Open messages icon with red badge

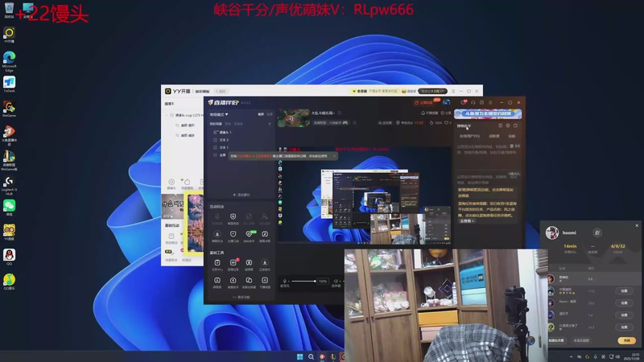coord(464,102)
